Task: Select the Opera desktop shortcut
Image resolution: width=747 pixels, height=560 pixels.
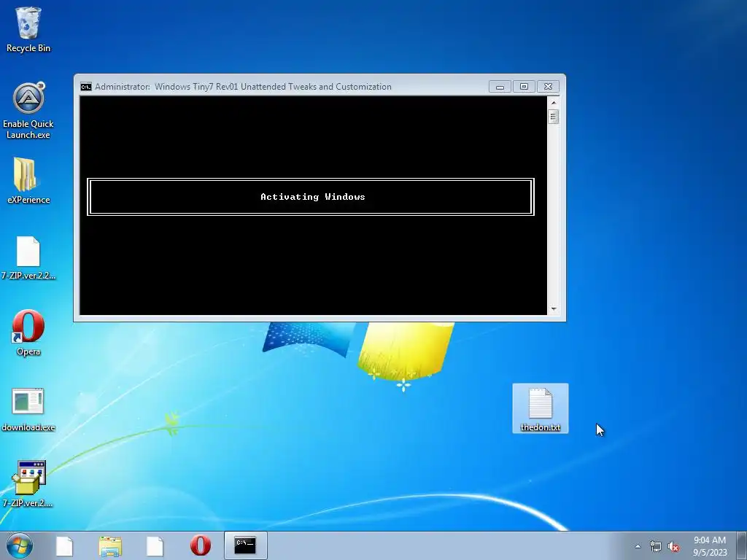Action: pyautogui.click(x=28, y=332)
